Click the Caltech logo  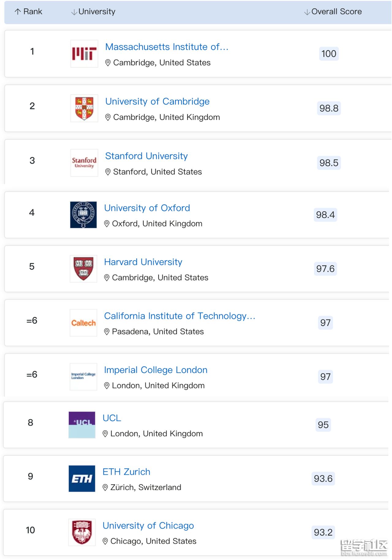tap(83, 322)
